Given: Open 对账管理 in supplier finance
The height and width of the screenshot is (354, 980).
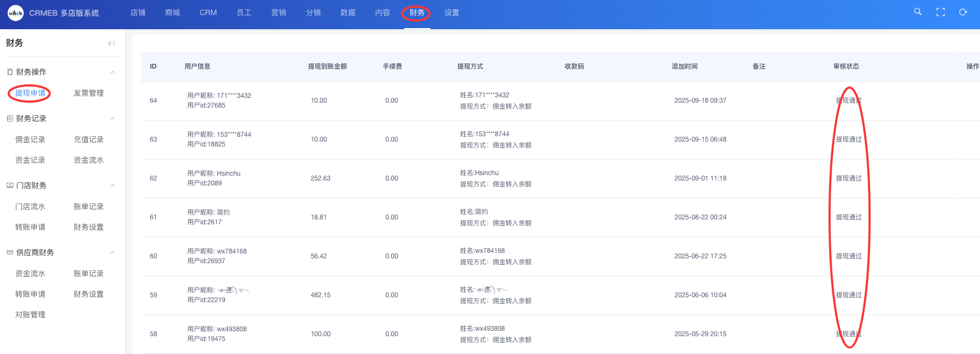Looking at the screenshot, I should [x=30, y=315].
